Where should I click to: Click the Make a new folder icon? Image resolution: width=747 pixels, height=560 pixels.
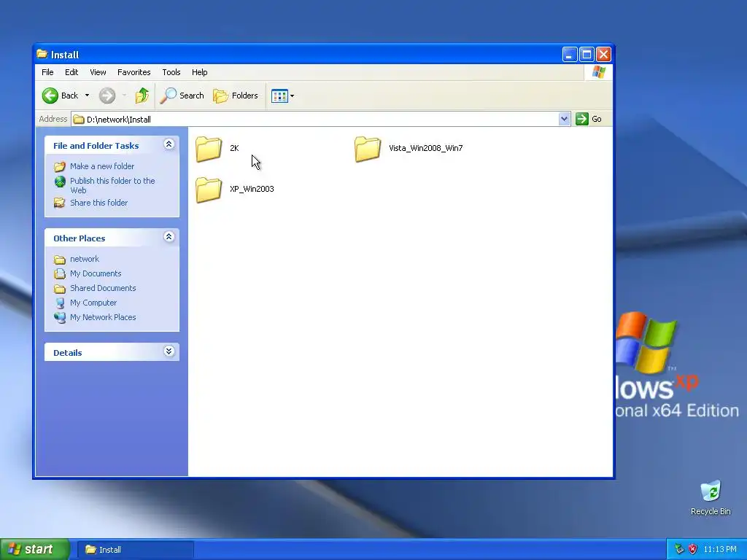coord(60,167)
